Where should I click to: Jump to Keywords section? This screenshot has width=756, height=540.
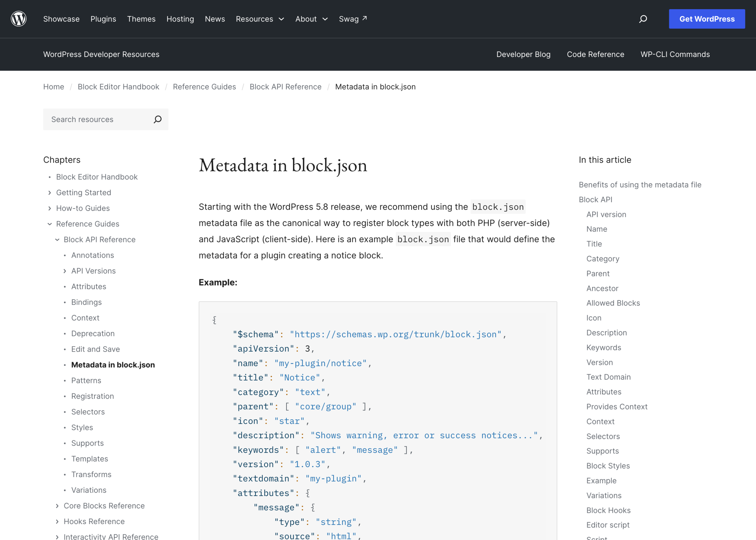(604, 348)
